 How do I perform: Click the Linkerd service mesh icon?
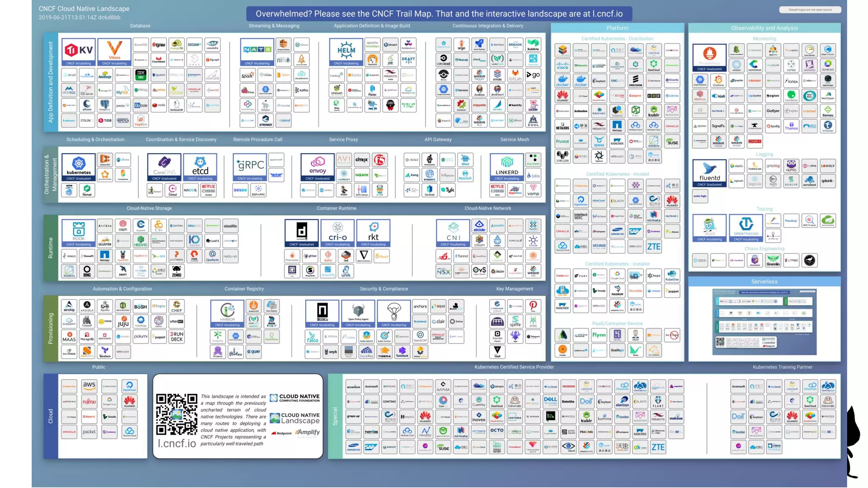coord(506,167)
